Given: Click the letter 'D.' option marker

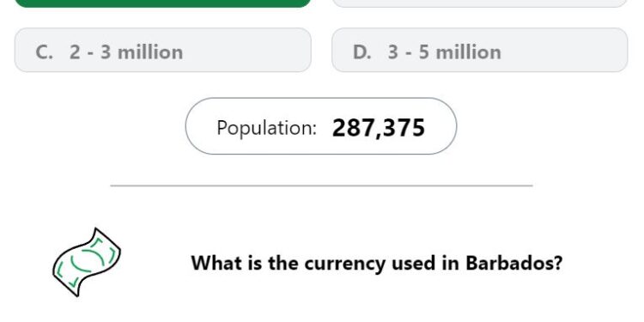Looking at the screenshot, I should [x=361, y=52].
